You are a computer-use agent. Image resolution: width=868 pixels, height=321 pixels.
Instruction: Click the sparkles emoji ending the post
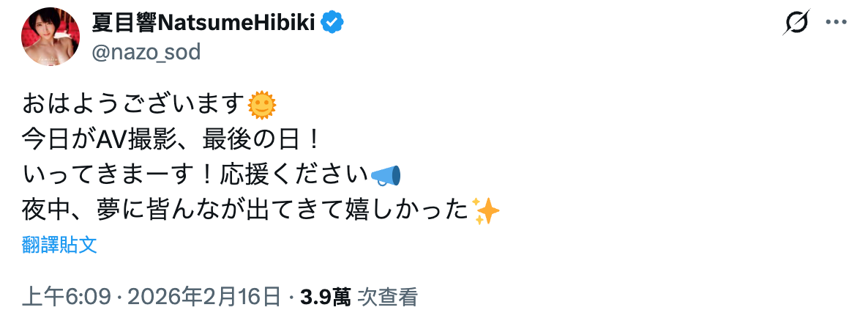(486, 211)
